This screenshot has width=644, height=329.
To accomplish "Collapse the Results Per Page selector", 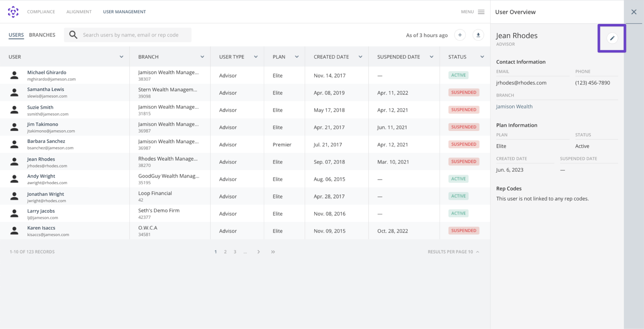I will click(478, 252).
